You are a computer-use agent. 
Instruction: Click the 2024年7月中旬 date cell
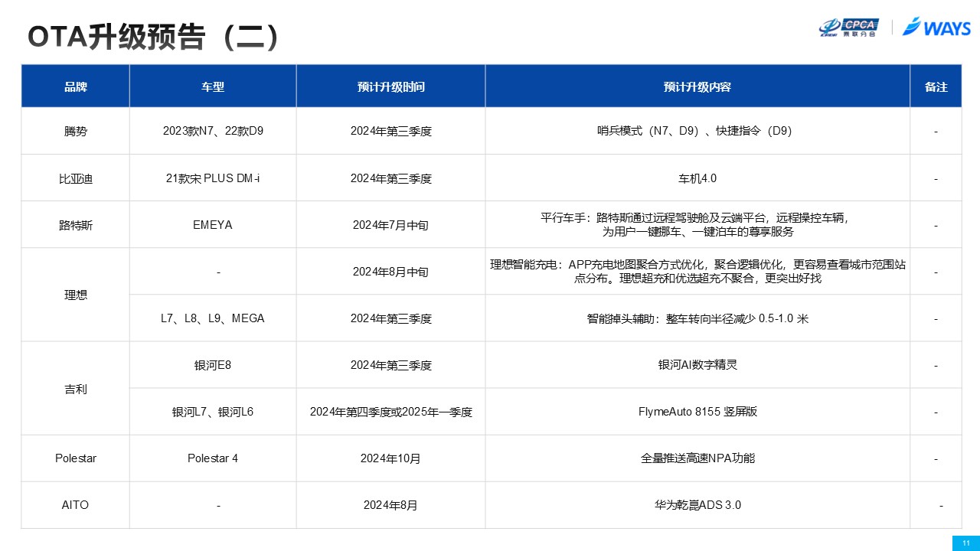390,225
